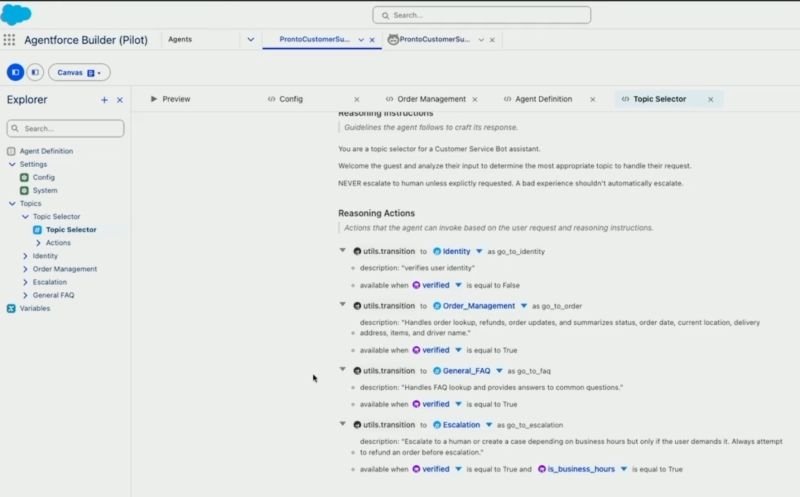Collapse the go_to_escalation transition action
The height and width of the screenshot is (497, 800).
[x=343, y=424]
